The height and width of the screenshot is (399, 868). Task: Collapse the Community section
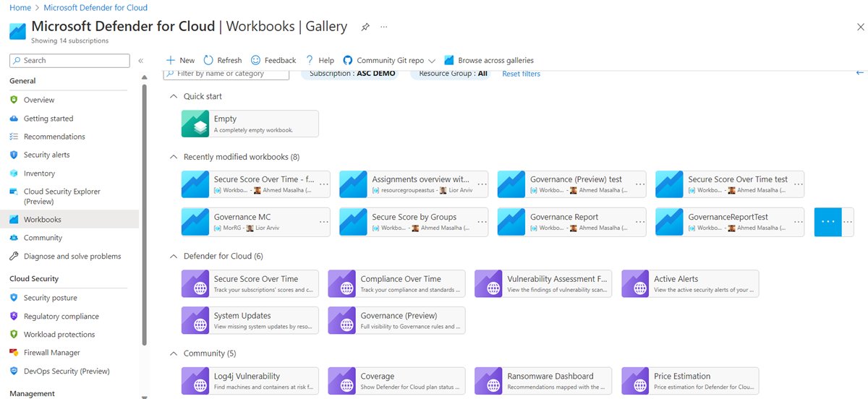click(x=173, y=353)
